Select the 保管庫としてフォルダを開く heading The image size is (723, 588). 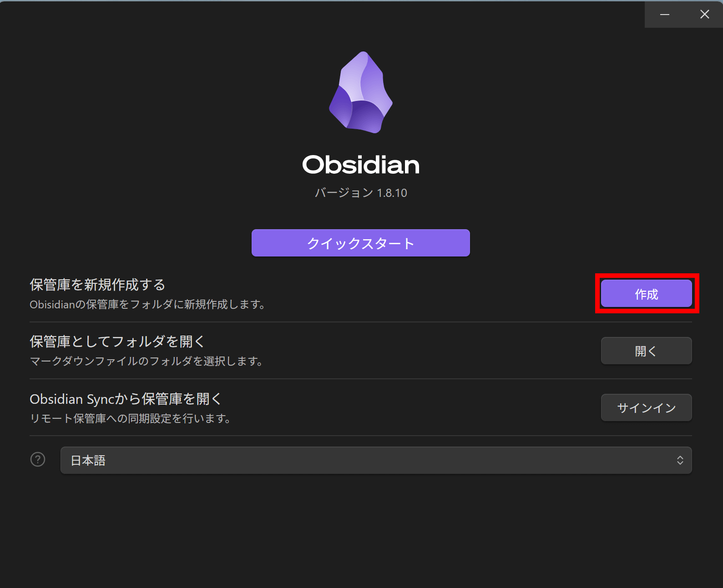117,342
